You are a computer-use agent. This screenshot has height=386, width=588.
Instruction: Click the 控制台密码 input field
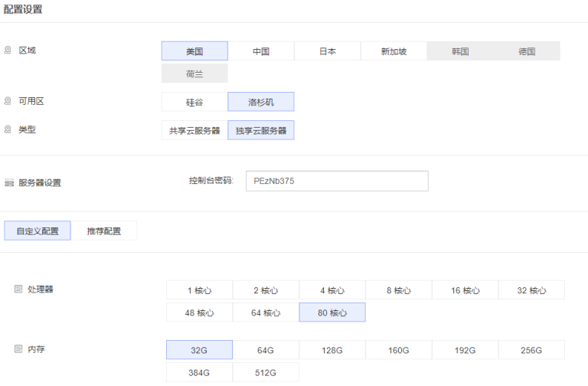(x=336, y=181)
